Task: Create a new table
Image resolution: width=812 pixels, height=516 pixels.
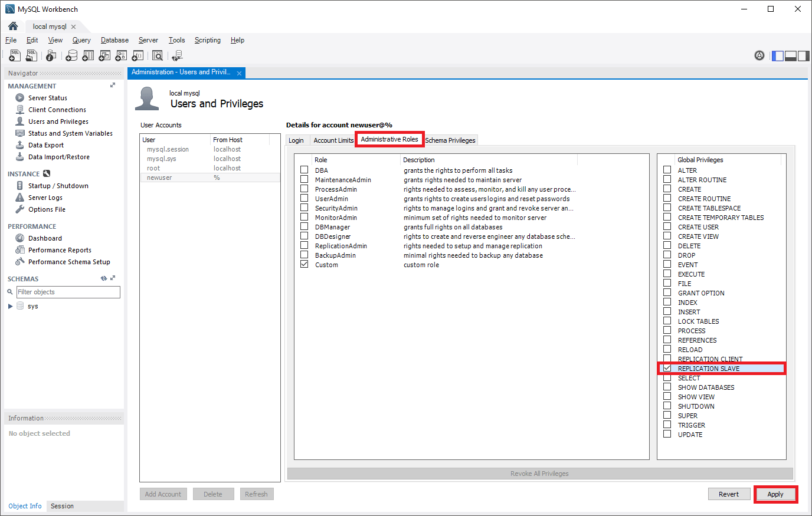Action: [x=88, y=55]
